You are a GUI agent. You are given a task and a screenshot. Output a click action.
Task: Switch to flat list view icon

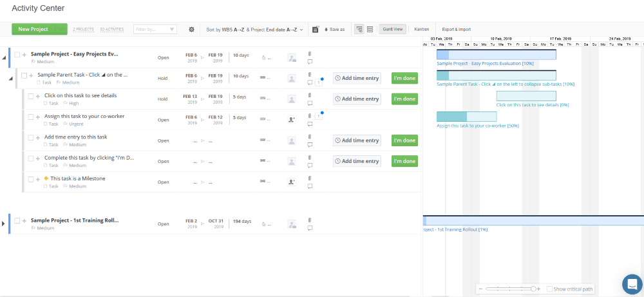coord(370,30)
